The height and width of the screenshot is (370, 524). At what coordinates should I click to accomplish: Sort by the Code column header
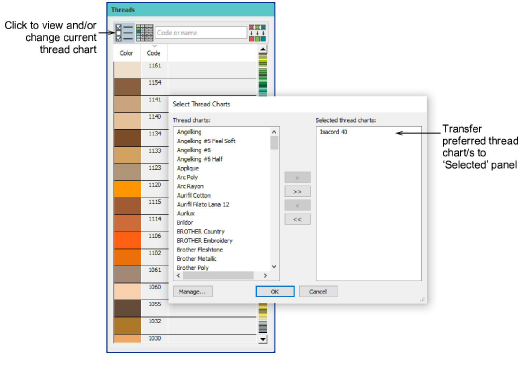154,53
